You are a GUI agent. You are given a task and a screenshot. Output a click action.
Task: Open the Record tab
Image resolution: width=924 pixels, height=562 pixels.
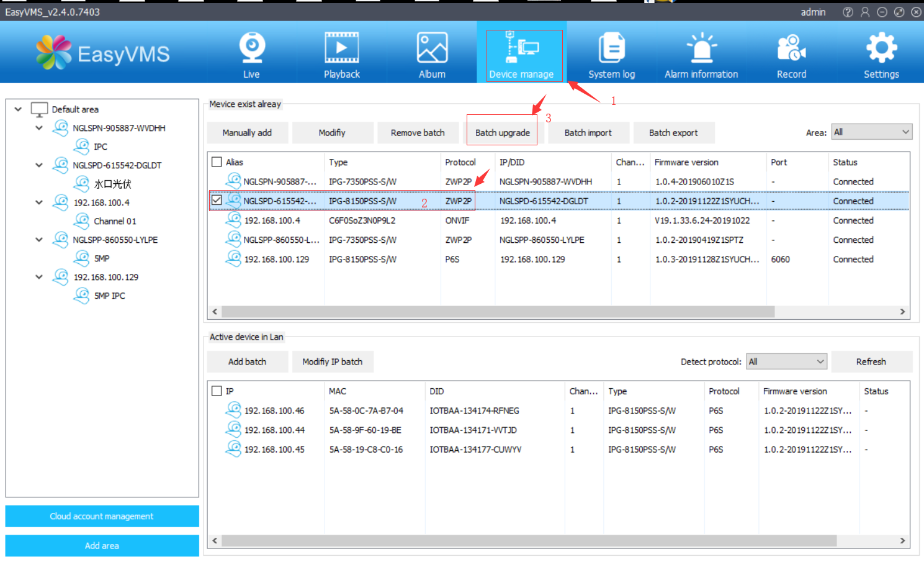pos(792,55)
